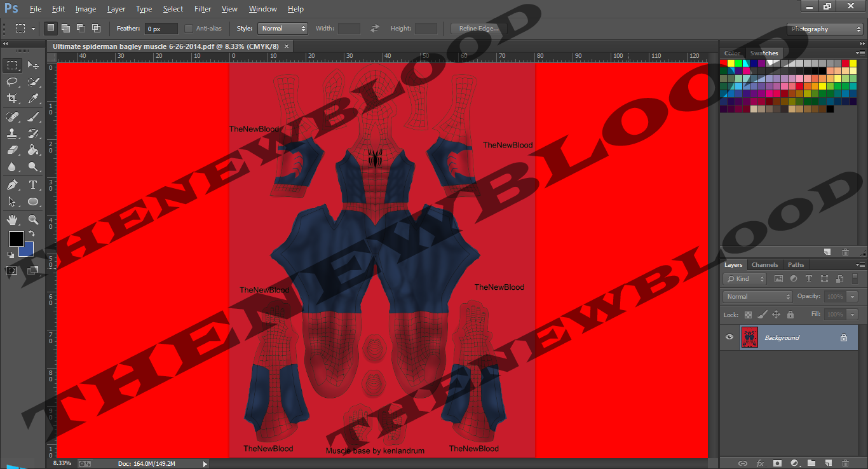Swap foreground and background colors
868x469 pixels.
point(31,234)
